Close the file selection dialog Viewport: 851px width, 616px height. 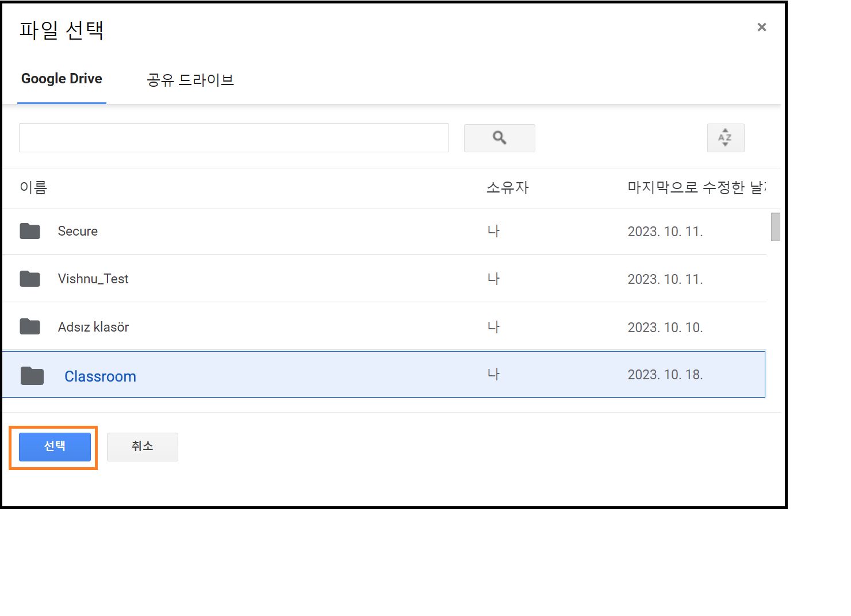[762, 27]
